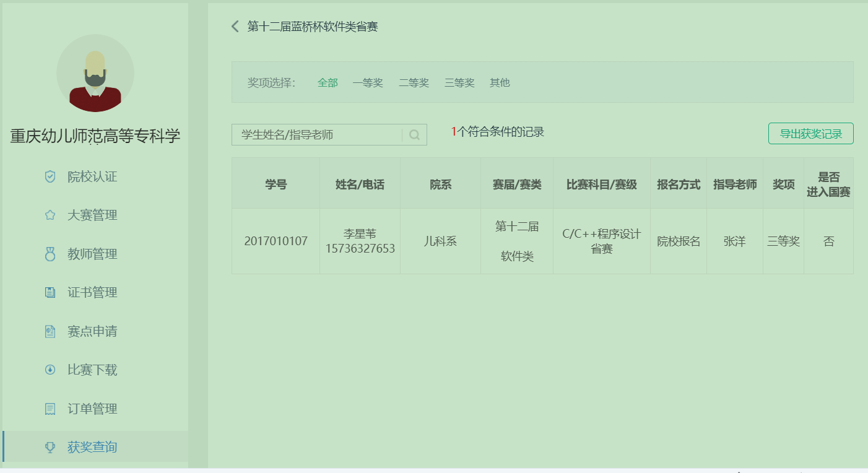Click phone number 15736327653
Image resolution: width=868 pixels, height=473 pixels.
[360, 248]
